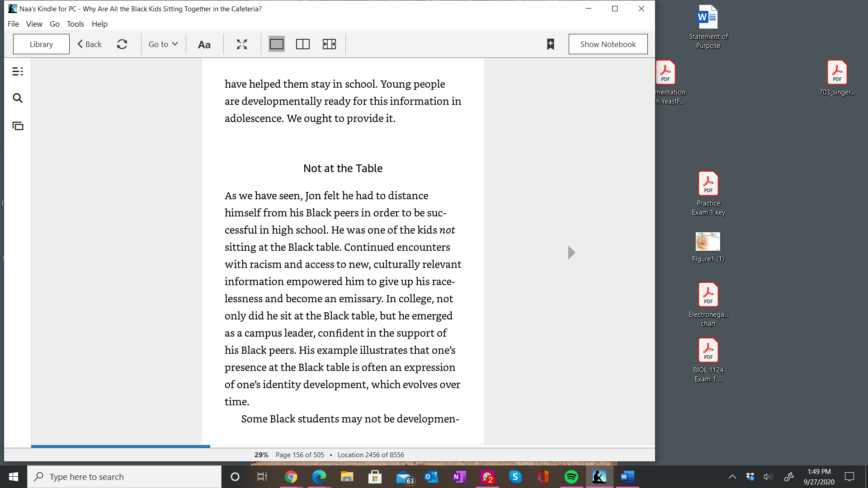Open the pink app with badge 2 on taskbar
Image resolution: width=868 pixels, height=488 pixels.
[x=487, y=477]
